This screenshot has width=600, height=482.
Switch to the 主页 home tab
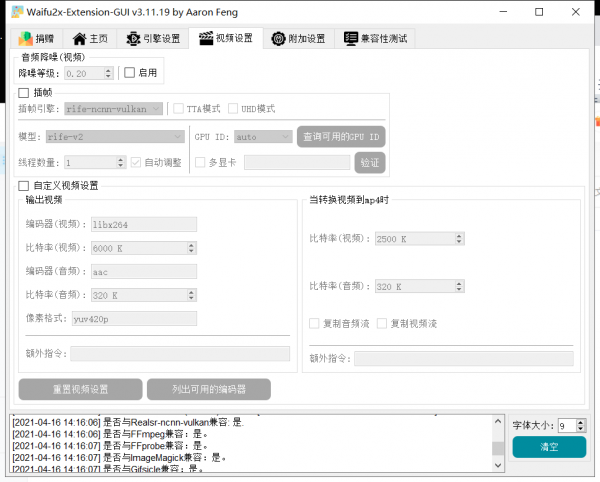coord(90,38)
